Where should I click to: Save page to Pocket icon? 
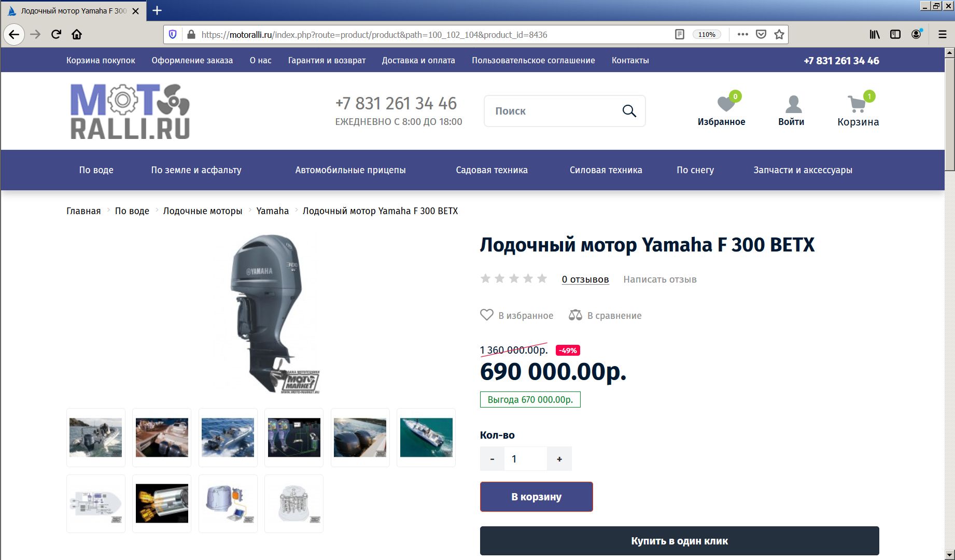(761, 35)
